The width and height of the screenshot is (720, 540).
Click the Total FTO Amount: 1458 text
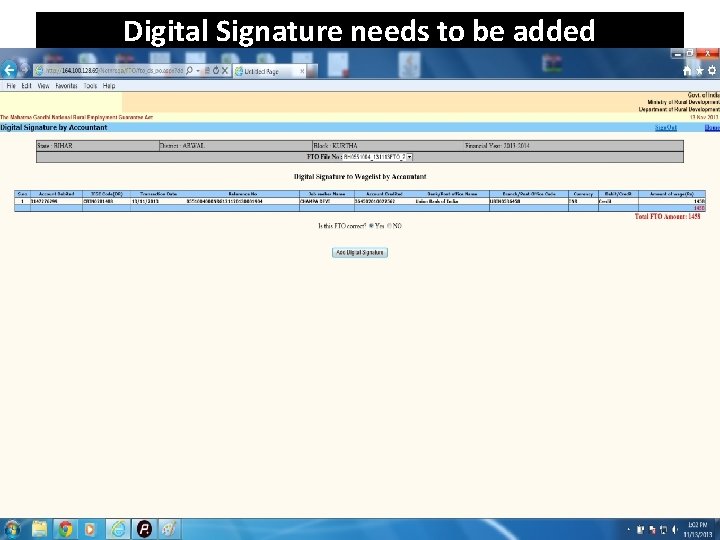(x=667, y=216)
